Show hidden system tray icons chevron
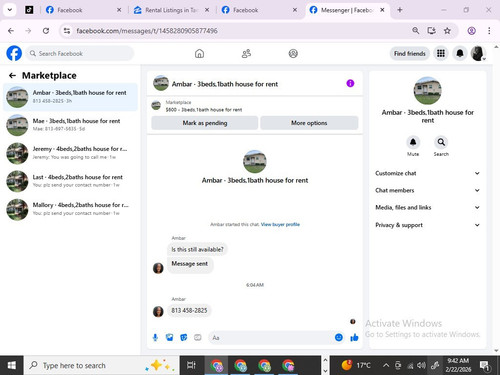Screen dimensions: 500x375 386,365
